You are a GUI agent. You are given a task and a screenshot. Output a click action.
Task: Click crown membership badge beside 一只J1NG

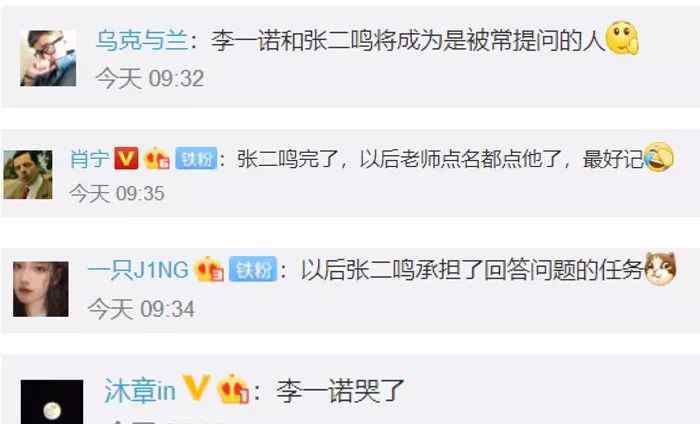(209, 270)
